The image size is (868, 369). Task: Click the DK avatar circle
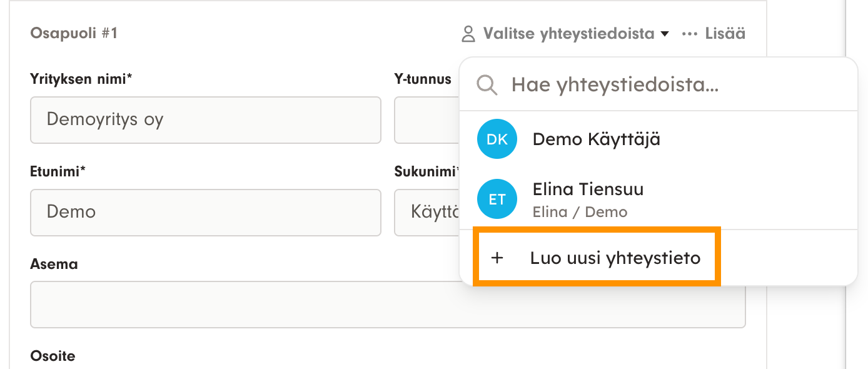click(497, 139)
